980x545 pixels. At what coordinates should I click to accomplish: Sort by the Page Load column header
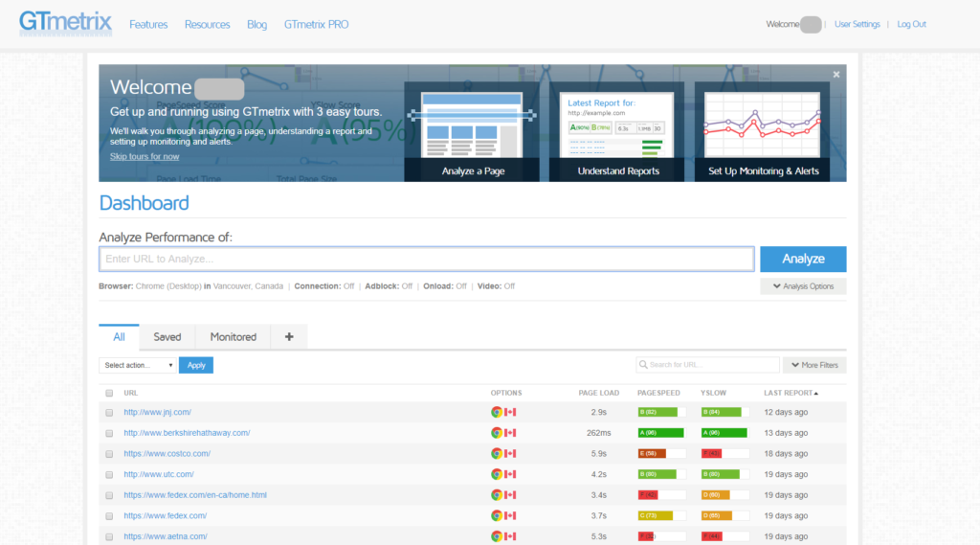tap(599, 393)
